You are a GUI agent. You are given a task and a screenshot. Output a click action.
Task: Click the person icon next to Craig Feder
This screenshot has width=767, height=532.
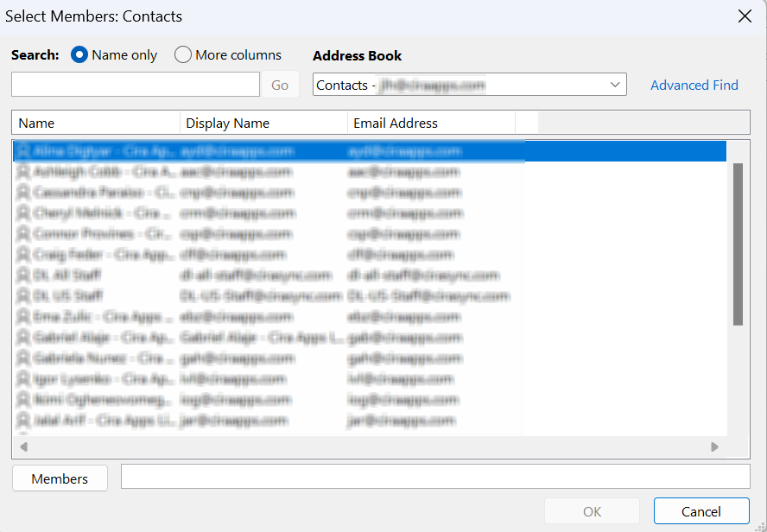(x=22, y=255)
